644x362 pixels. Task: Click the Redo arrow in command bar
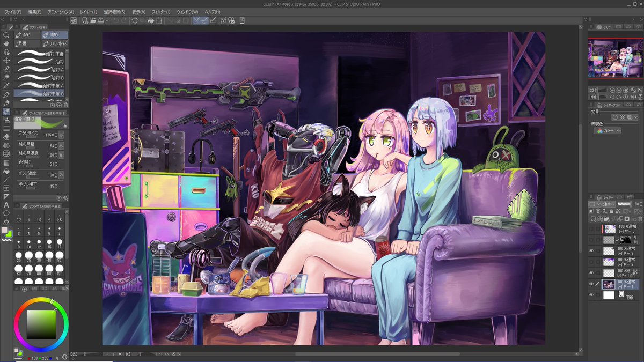tap(125, 20)
